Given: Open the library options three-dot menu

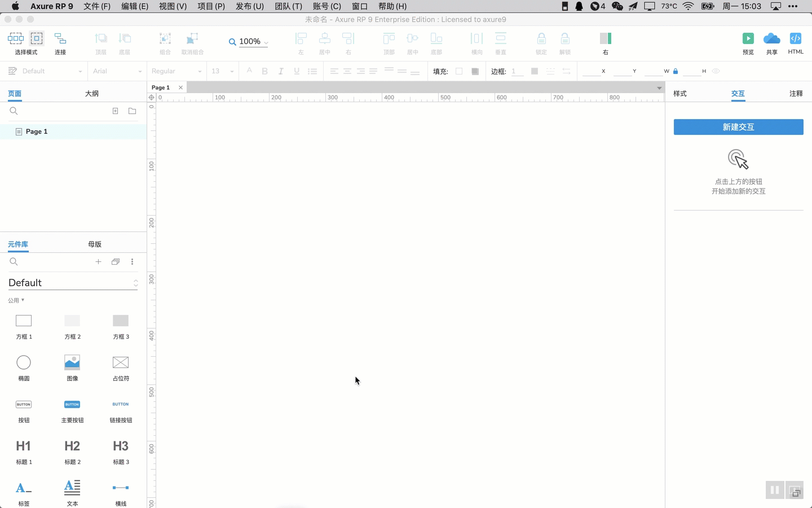Looking at the screenshot, I should (x=133, y=262).
